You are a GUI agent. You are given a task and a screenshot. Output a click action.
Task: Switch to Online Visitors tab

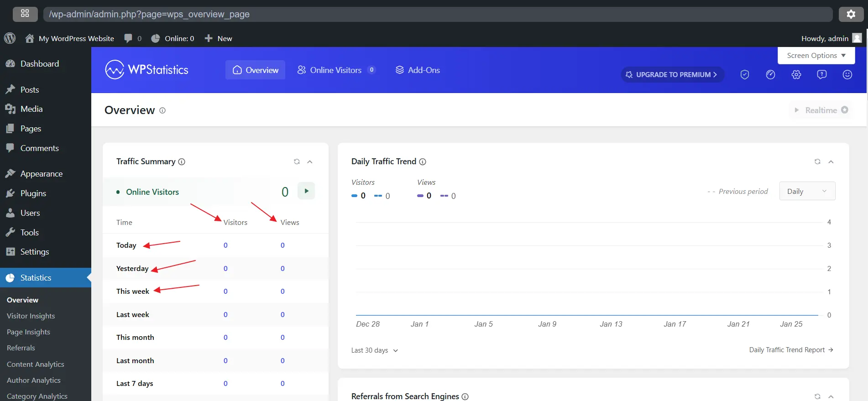(x=336, y=70)
